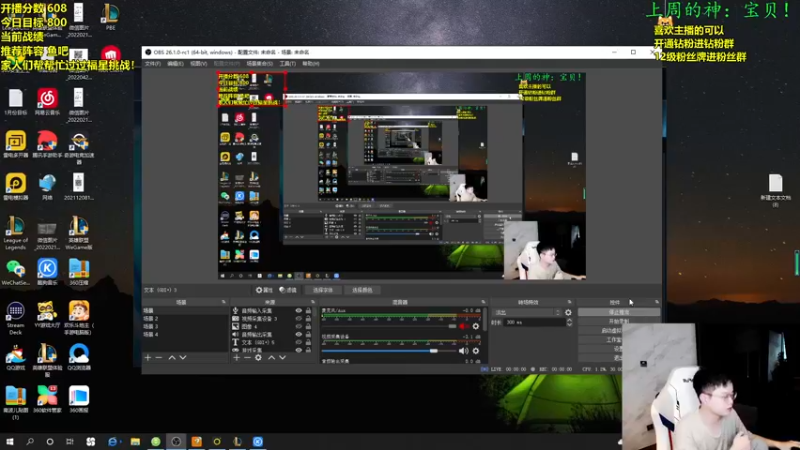Open the scene transition type dropdown
Viewport: 800px width, 450px height.
coord(527,312)
